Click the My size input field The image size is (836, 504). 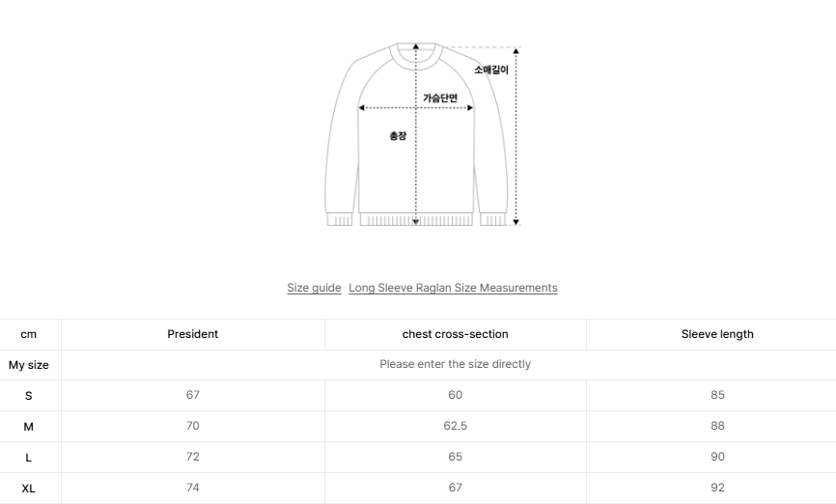pos(455,364)
